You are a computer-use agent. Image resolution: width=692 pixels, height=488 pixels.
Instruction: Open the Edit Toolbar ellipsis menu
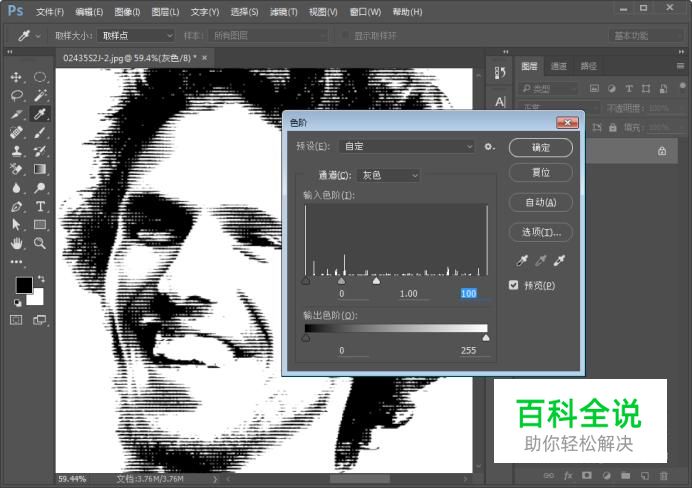coord(16,262)
